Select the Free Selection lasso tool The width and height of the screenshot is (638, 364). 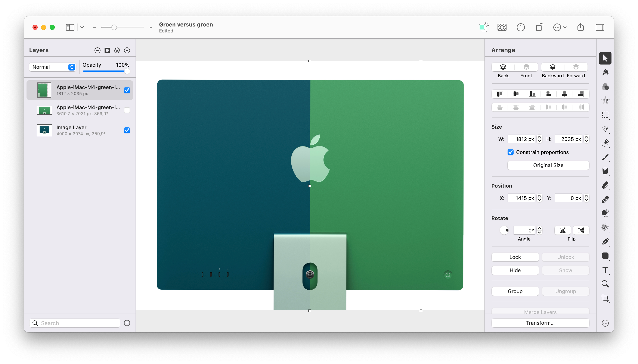click(x=605, y=129)
